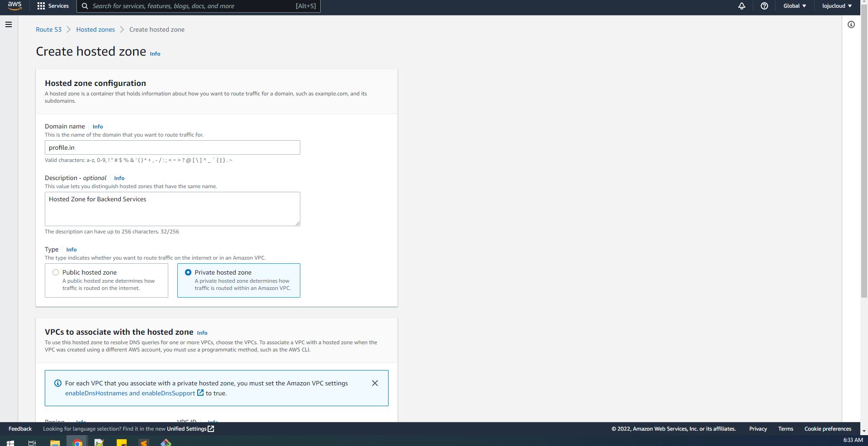Screen dimensions: 868x446
Task: Click the Feedback button in footer
Action: [20, 429]
